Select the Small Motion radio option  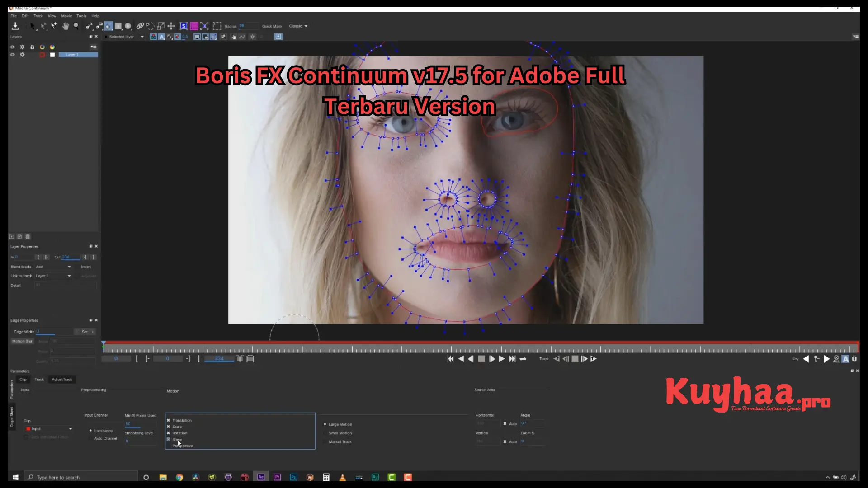click(x=325, y=433)
